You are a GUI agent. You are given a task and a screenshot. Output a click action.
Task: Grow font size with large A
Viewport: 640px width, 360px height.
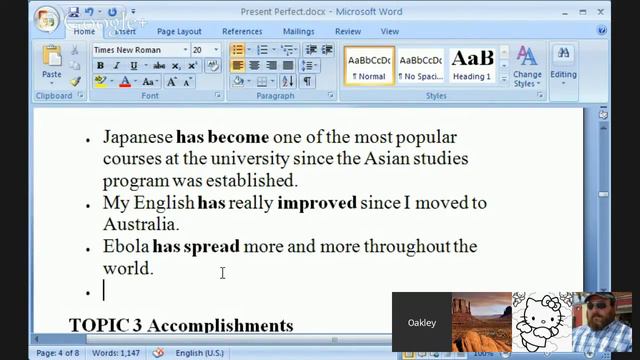click(172, 82)
